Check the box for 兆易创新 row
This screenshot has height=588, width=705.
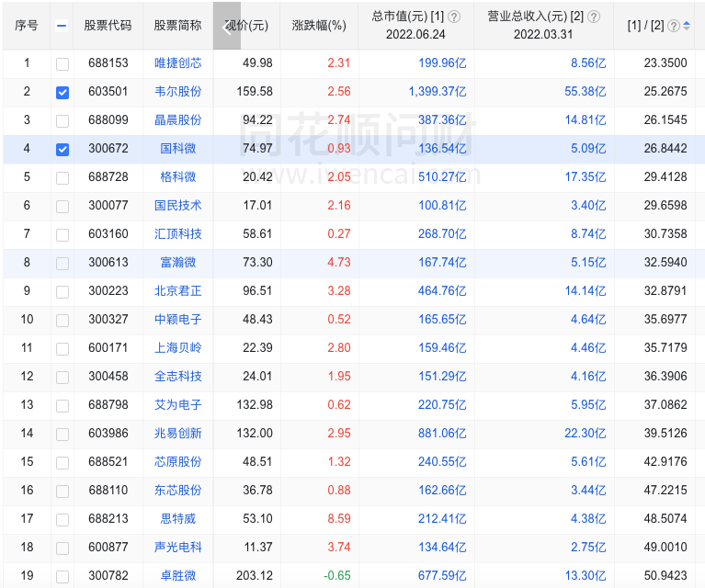(63, 435)
